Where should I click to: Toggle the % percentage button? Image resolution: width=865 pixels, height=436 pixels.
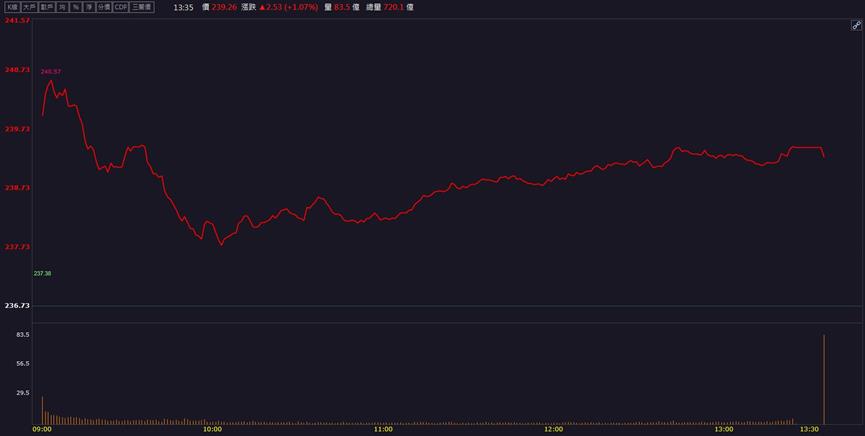75,7
